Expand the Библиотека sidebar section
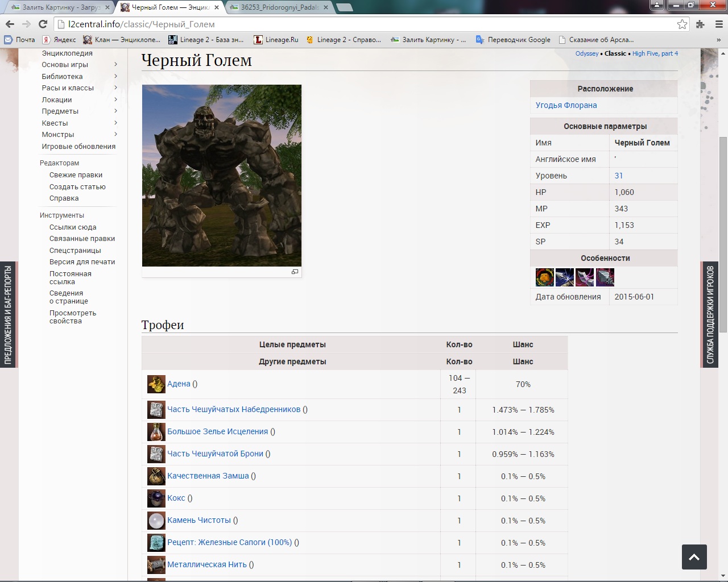728x582 pixels. (115, 76)
